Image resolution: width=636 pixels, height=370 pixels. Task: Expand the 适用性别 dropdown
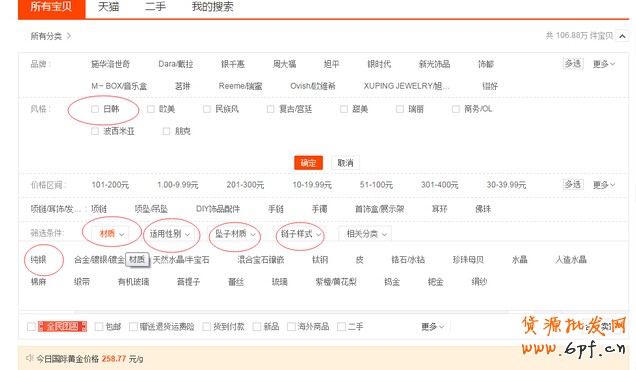tap(169, 234)
